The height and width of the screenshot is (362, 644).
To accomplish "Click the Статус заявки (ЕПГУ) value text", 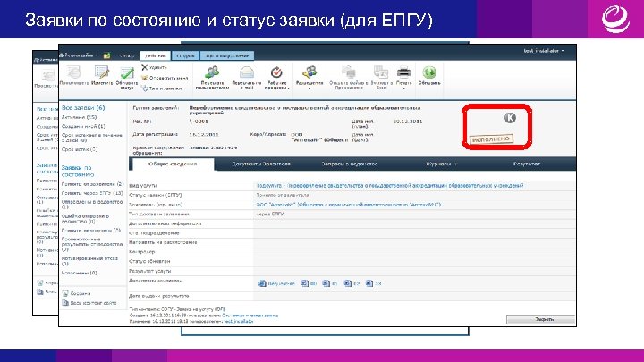I will pyautogui.click(x=282, y=195).
